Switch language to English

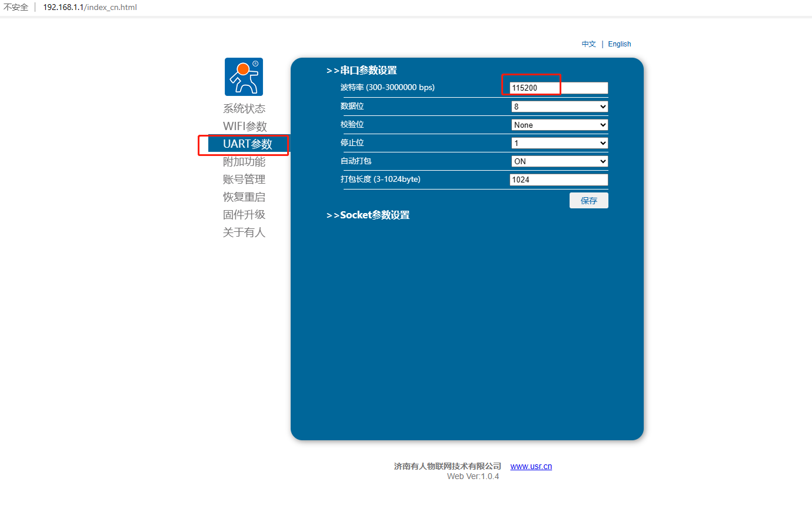[x=619, y=44]
